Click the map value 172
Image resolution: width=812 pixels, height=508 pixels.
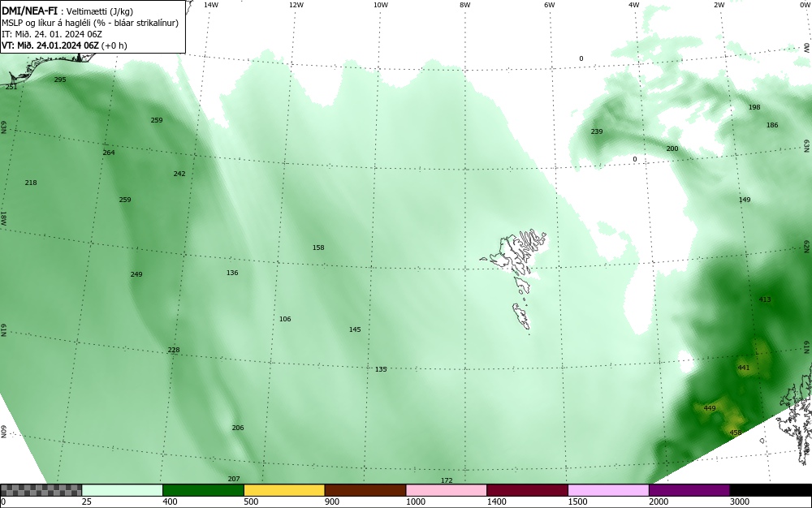[447, 480]
